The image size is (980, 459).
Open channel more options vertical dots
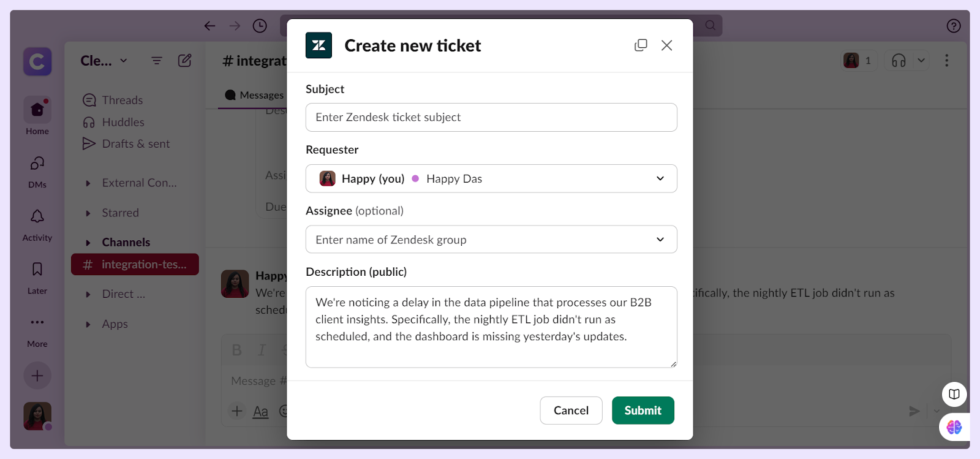pos(946,60)
